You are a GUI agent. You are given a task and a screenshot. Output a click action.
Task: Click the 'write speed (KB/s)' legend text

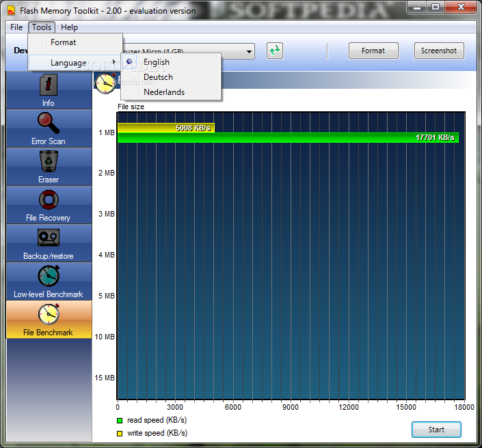(x=157, y=433)
